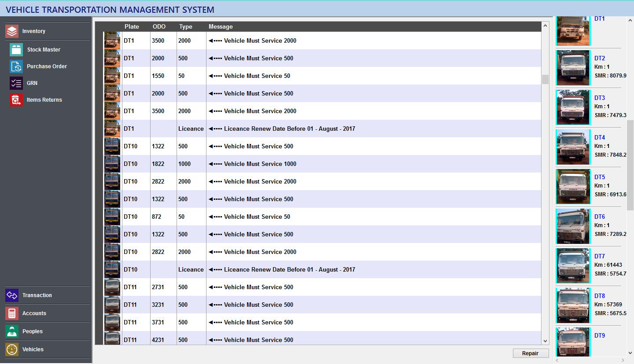Viewport: 634px width, 364px height.
Task: Open the DT7 vehicle link
Action: point(600,256)
